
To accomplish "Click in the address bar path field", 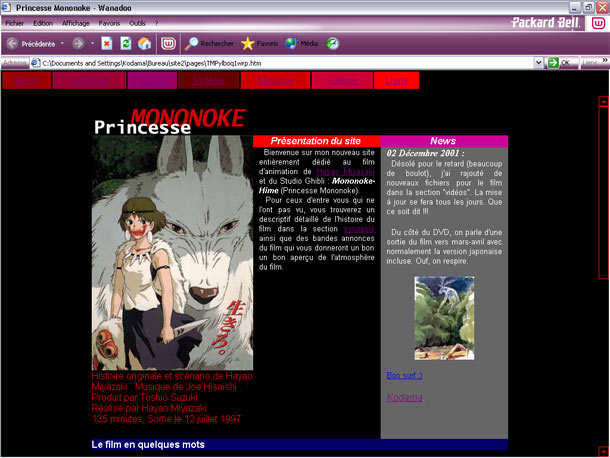I will click(x=287, y=63).
